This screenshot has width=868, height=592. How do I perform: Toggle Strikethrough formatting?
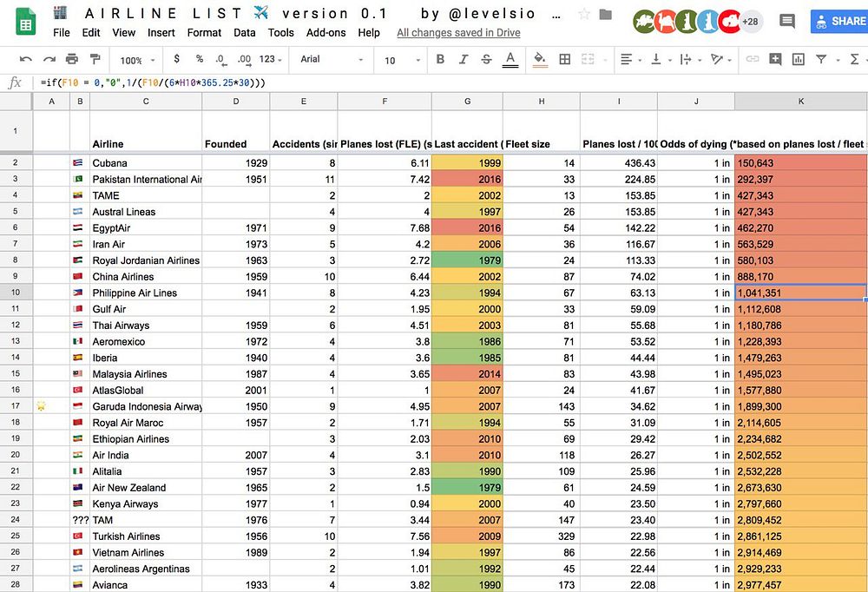coord(486,59)
